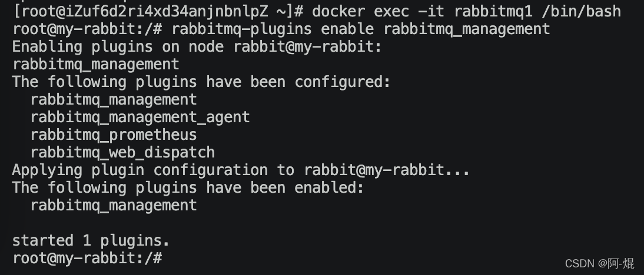Click 'The following plugins have been configured' line
The width and height of the screenshot is (644, 275).
tap(201, 82)
